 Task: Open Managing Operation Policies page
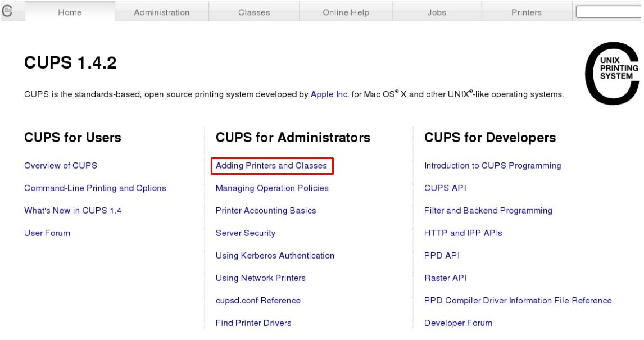pos(272,188)
